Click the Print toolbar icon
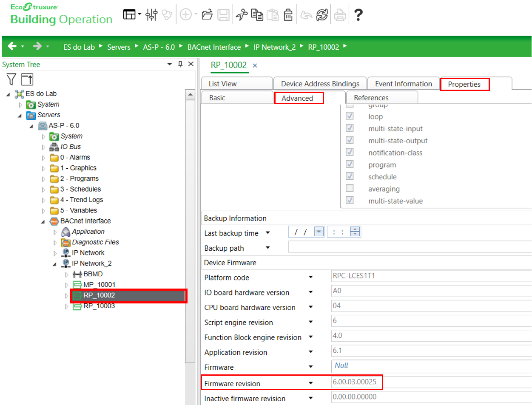This screenshot has width=532, height=405. click(340, 15)
